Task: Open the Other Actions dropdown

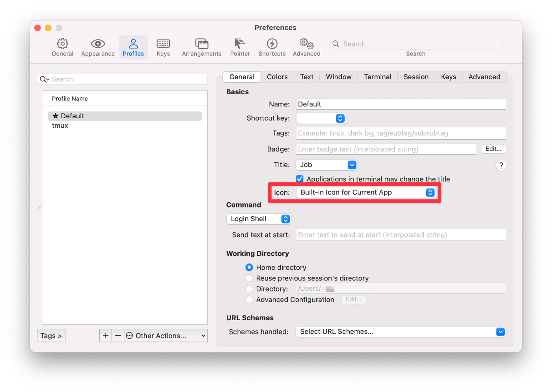Action: coord(166,336)
